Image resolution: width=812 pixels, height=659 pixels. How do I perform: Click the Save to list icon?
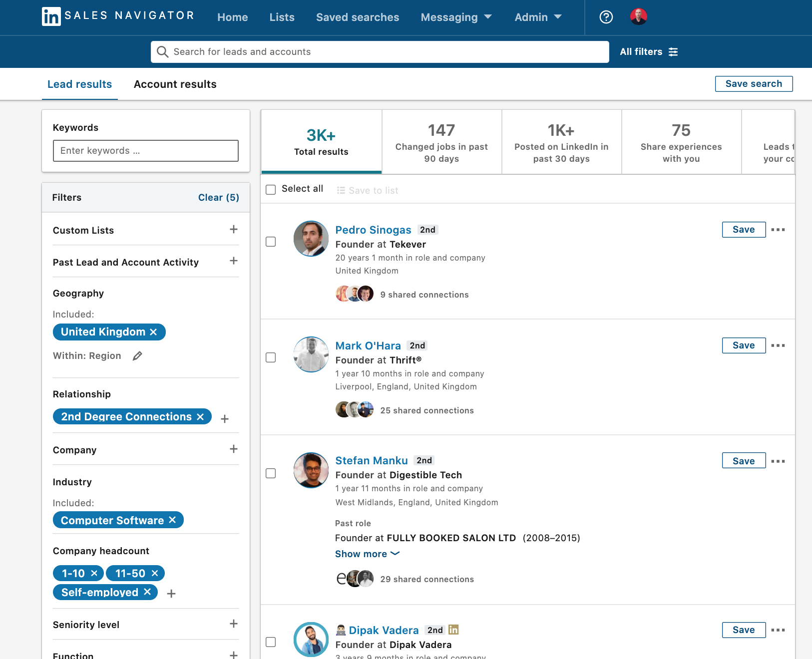(341, 190)
